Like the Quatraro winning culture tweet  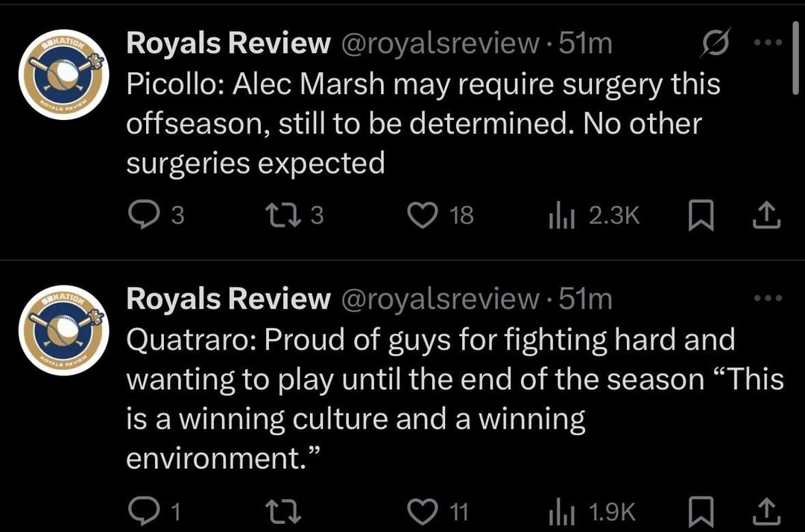422,511
